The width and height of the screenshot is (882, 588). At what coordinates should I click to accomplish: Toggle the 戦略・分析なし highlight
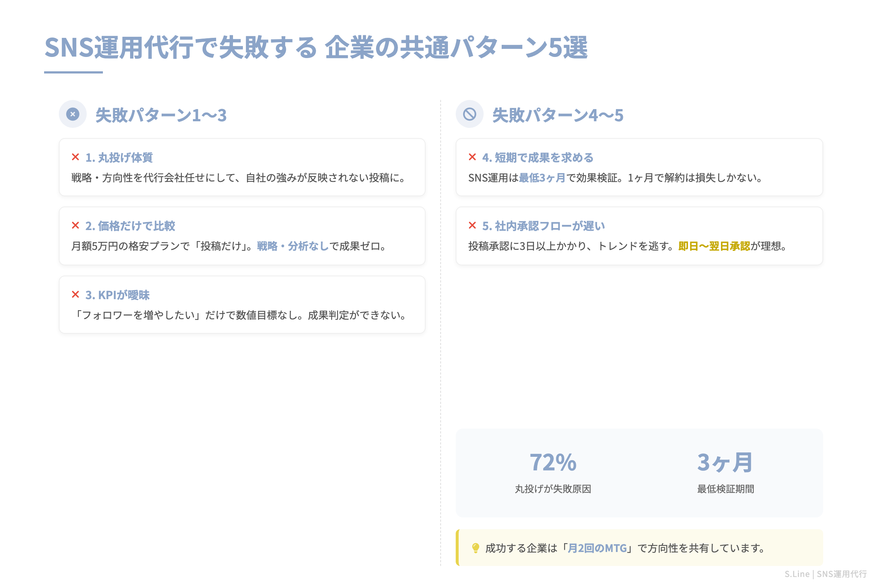point(291,247)
